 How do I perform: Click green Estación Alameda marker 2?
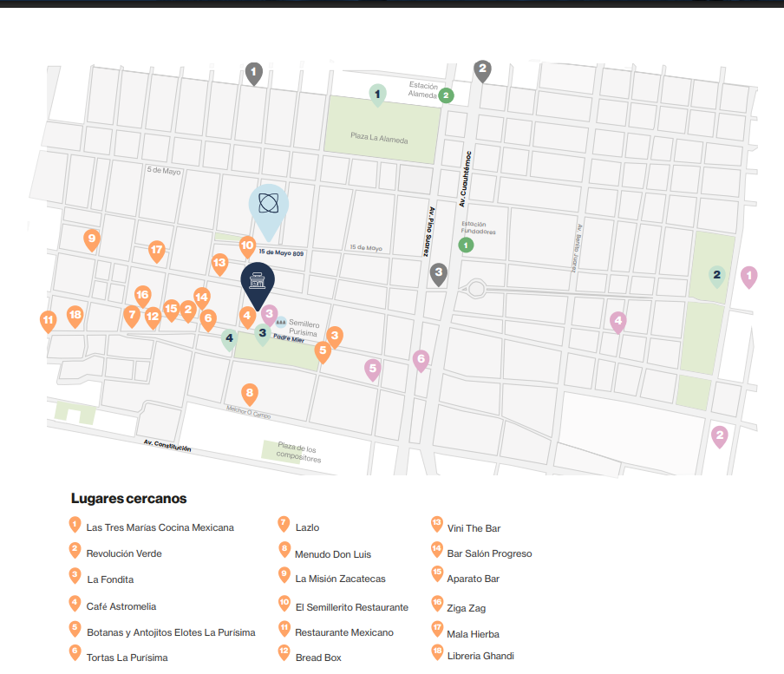click(x=446, y=95)
